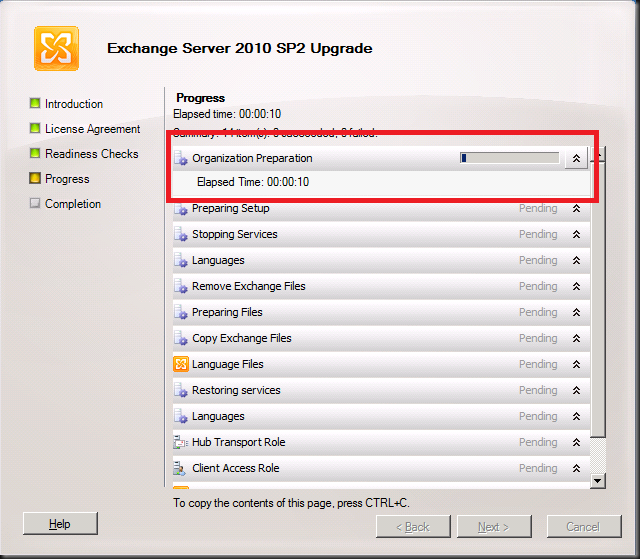
Task: Click the Remove Exchange Files row label
Action: point(249,286)
